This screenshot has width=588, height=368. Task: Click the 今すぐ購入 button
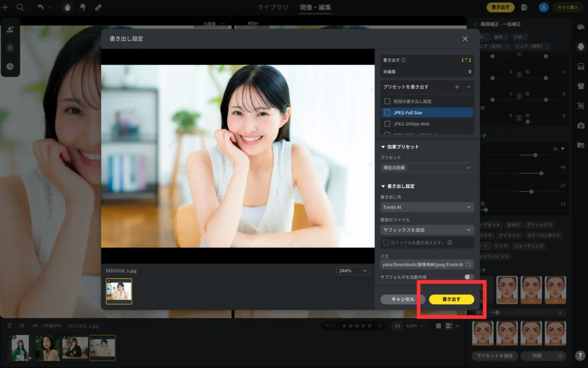[568, 7]
